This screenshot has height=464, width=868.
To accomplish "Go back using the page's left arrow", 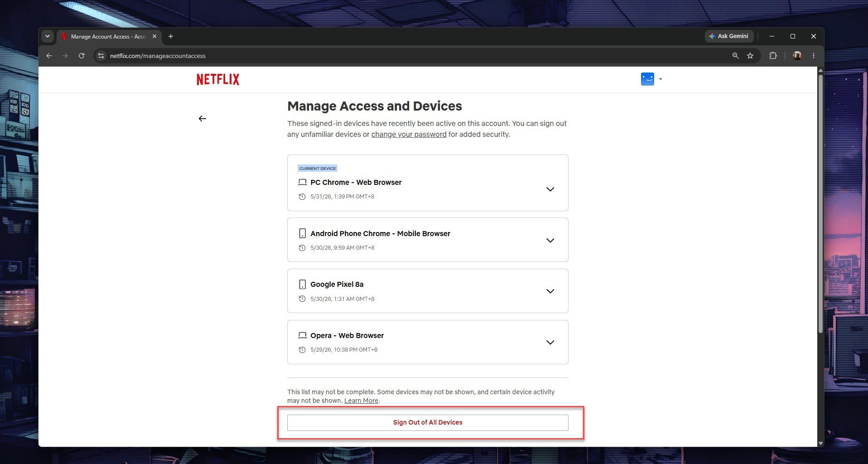I will point(203,119).
